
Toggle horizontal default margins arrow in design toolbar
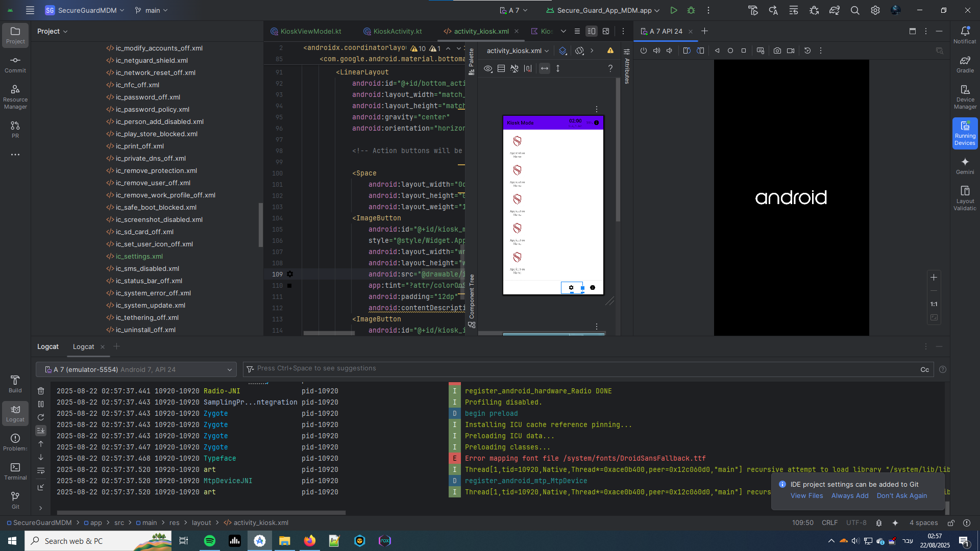tap(545, 68)
